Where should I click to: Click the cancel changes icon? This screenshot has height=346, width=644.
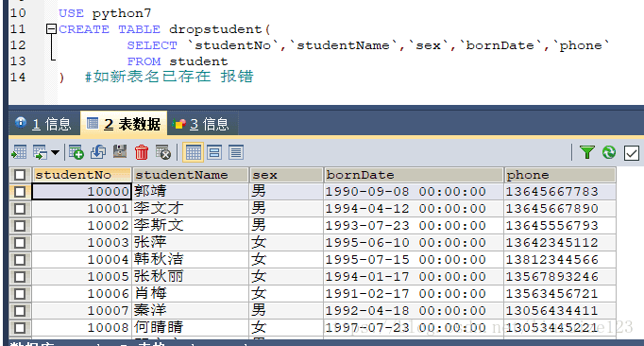click(x=163, y=152)
